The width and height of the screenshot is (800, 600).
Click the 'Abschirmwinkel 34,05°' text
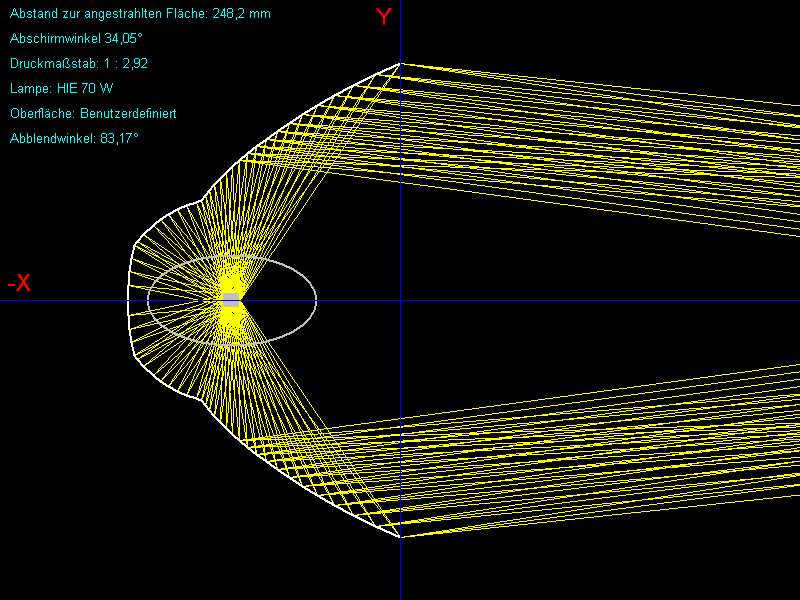pyautogui.click(x=76, y=39)
